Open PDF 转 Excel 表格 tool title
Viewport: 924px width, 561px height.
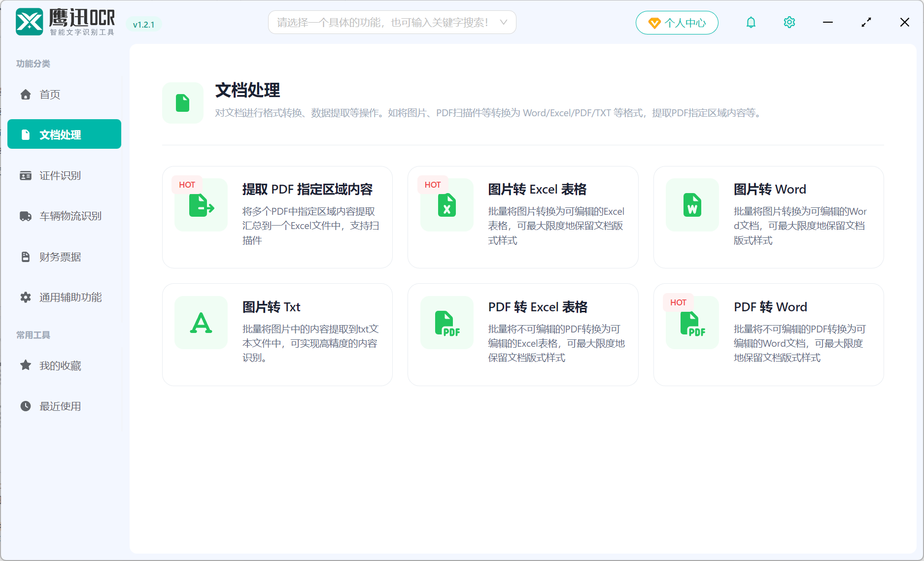pos(538,307)
